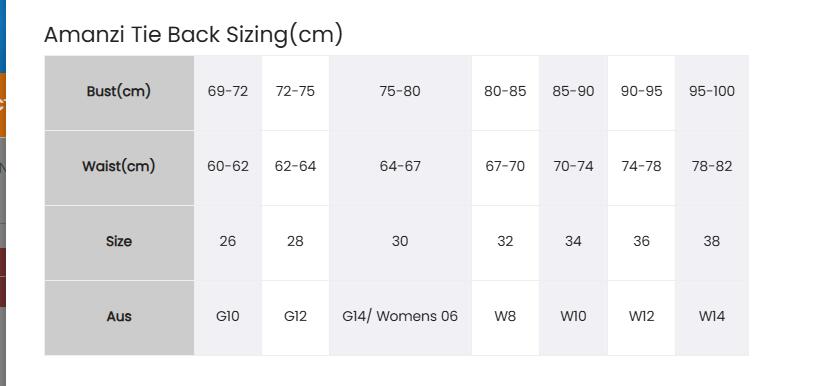Select the Size row header cell
The width and height of the screenshot is (829, 386).
click(119, 243)
